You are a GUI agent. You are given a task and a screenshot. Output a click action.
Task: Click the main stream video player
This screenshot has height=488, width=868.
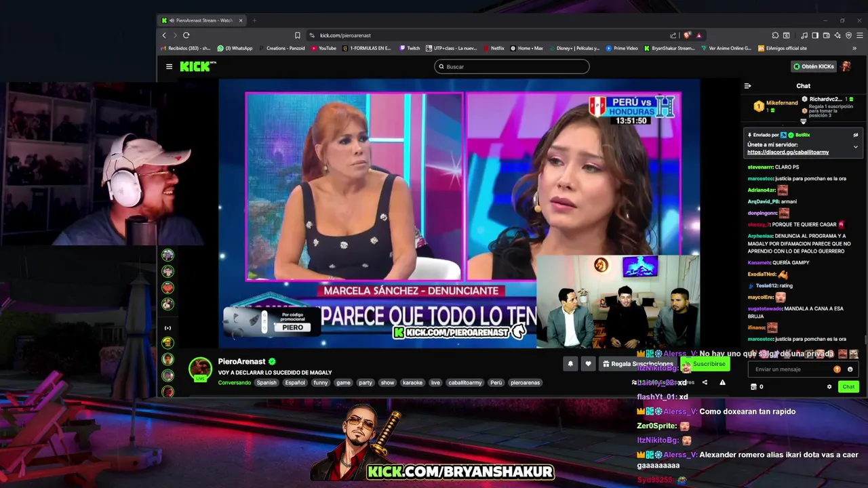pos(458,213)
